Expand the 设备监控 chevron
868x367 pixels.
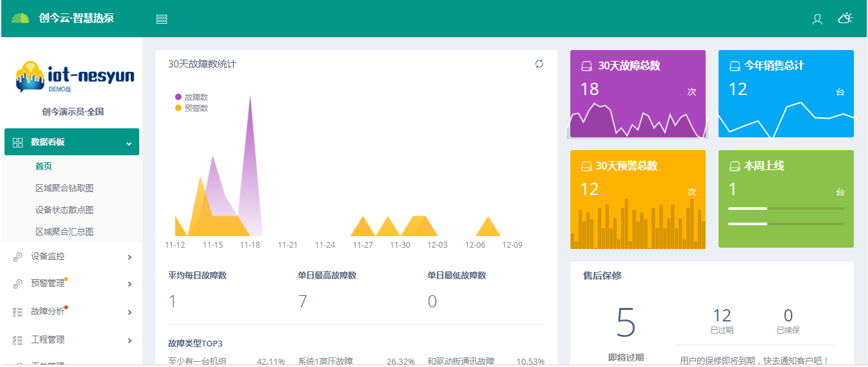(x=130, y=257)
